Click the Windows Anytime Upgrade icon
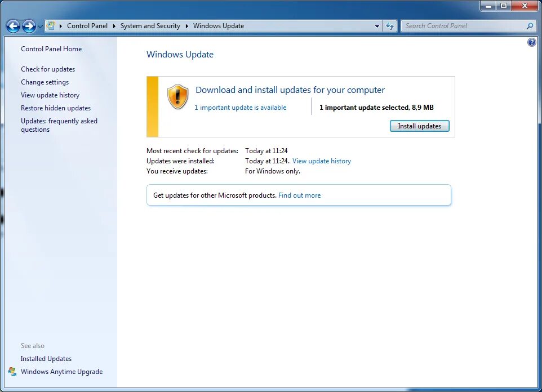The height and width of the screenshot is (392, 542). click(x=12, y=372)
